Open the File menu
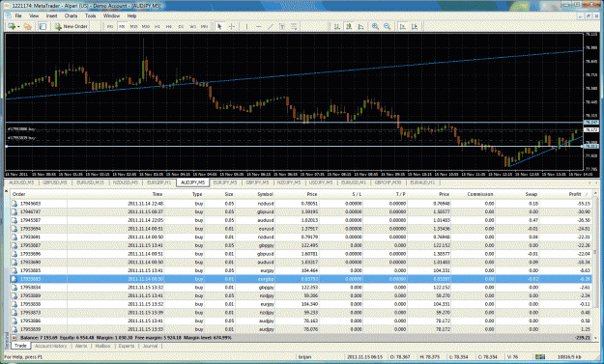The image size is (604, 364). click(x=18, y=15)
